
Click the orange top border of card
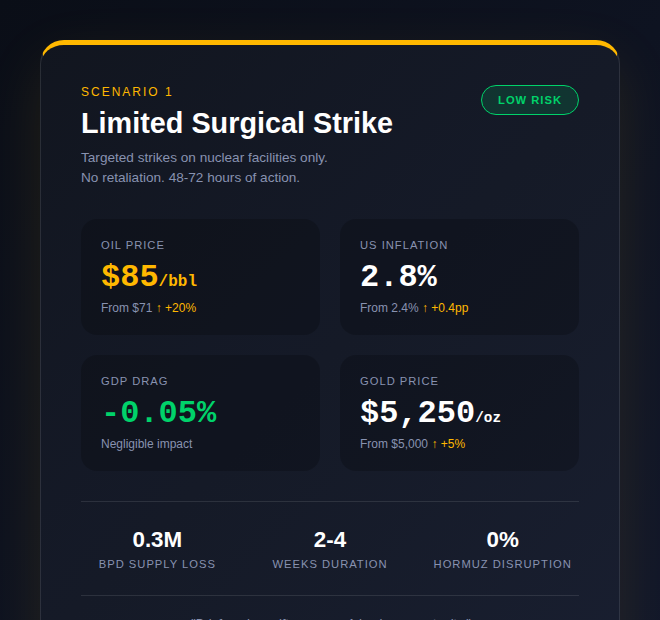[330, 43]
